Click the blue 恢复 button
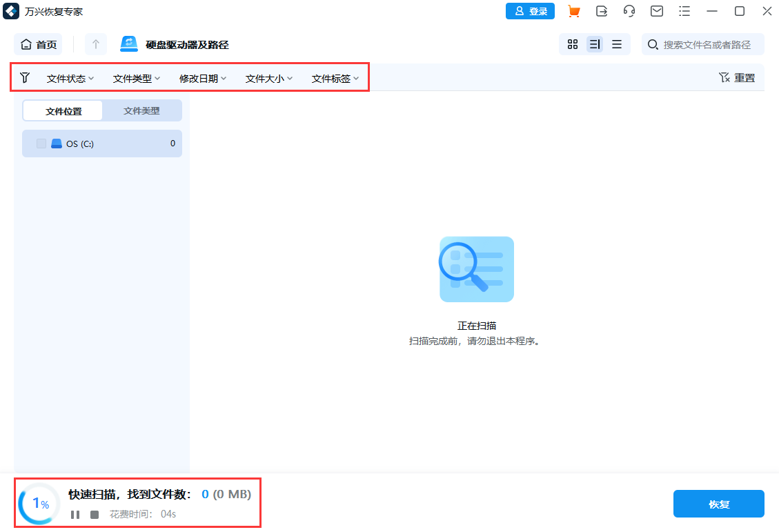 point(718,504)
